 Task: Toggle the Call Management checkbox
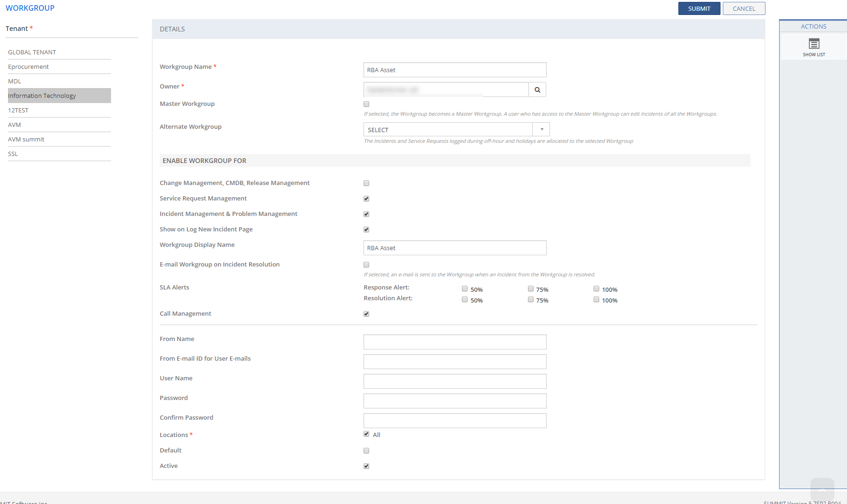pos(366,314)
